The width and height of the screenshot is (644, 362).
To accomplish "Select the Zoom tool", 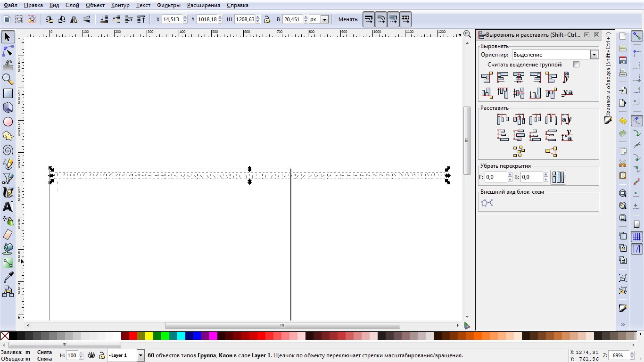I will [x=8, y=79].
